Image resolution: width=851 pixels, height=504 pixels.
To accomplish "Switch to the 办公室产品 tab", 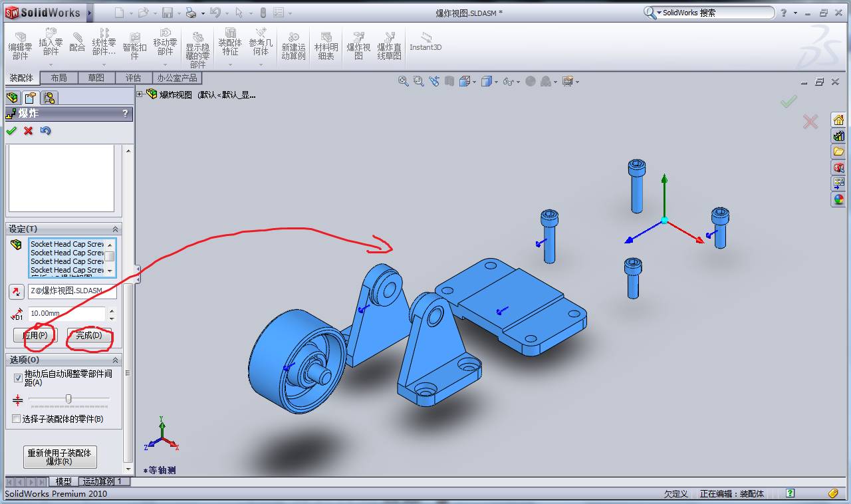I will pos(177,78).
